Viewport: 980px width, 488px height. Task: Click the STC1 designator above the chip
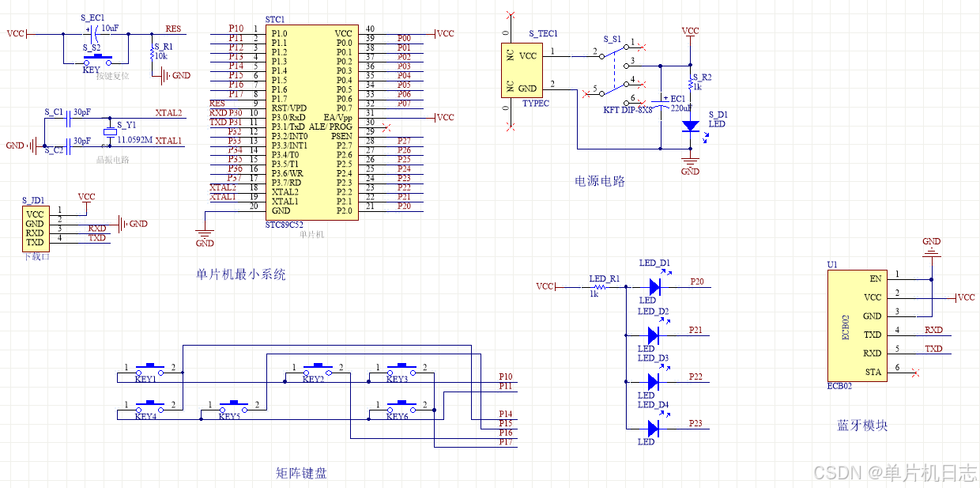[x=275, y=20]
